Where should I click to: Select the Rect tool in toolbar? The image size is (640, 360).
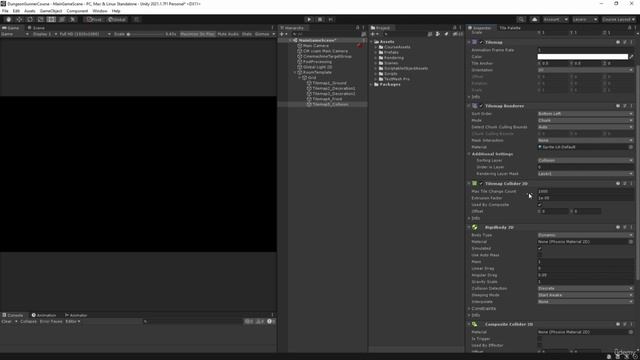click(x=51, y=19)
